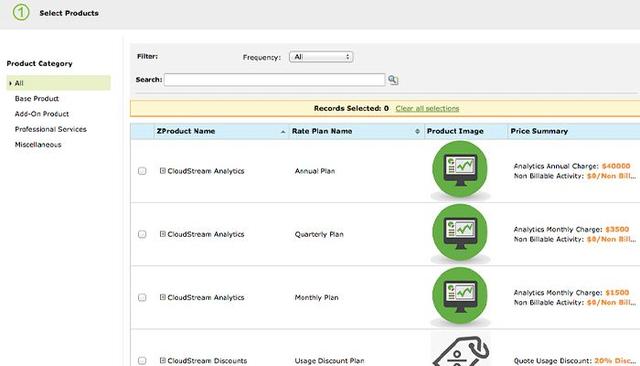Screen dimensions: 640x366
Task: Click the Select Products step title
Action: coord(69,13)
